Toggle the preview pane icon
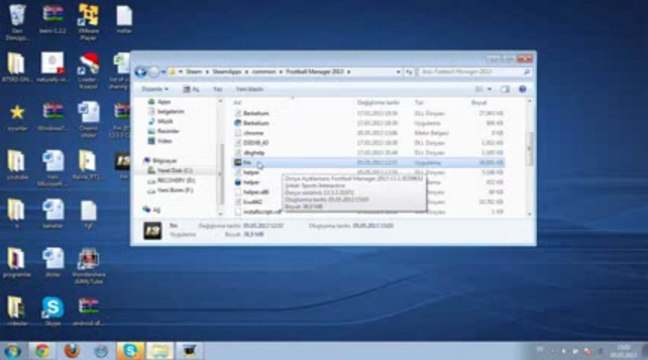Image resolution: width=648 pixels, height=360 pixels. tap(505, 89)
